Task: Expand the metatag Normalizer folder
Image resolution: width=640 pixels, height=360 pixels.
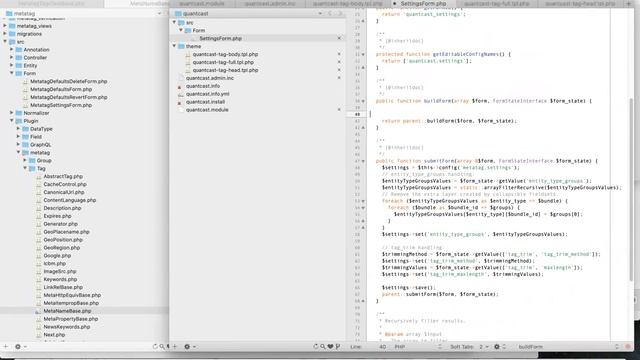Action: (x=12, y=113)
